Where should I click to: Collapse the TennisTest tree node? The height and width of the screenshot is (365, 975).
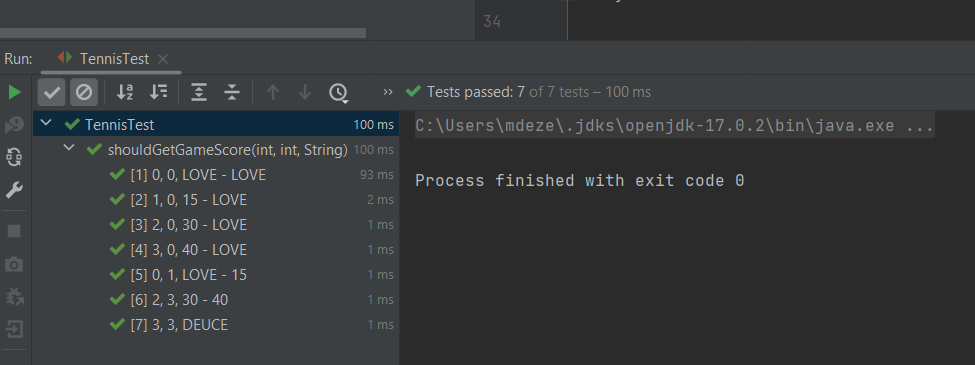(x=46, y=123)
